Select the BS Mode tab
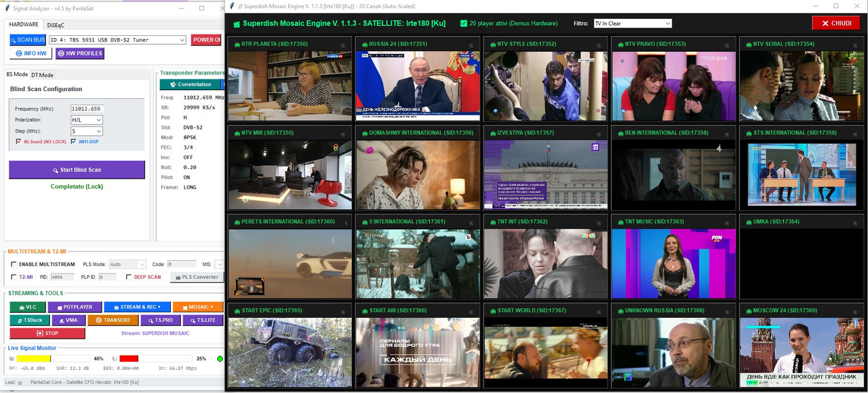This screenshot has width=868, height=393. pos(17,74)
